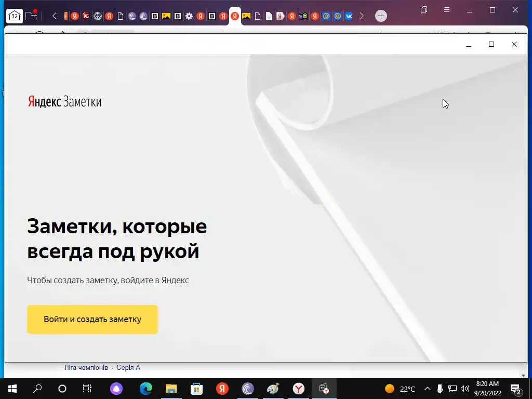532x399 pixels.
Task: Click the Яндекс Заметки logo
Action: (x=64, y=101)
